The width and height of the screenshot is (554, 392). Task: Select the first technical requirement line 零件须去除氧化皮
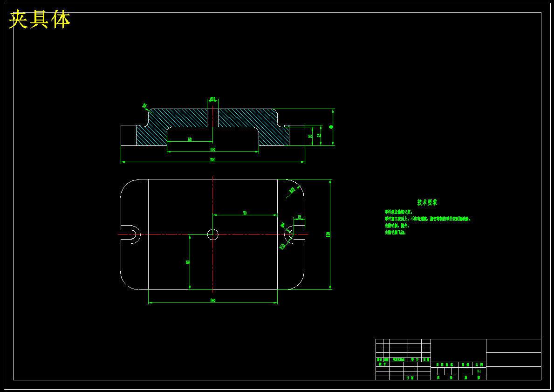point(398,212)
